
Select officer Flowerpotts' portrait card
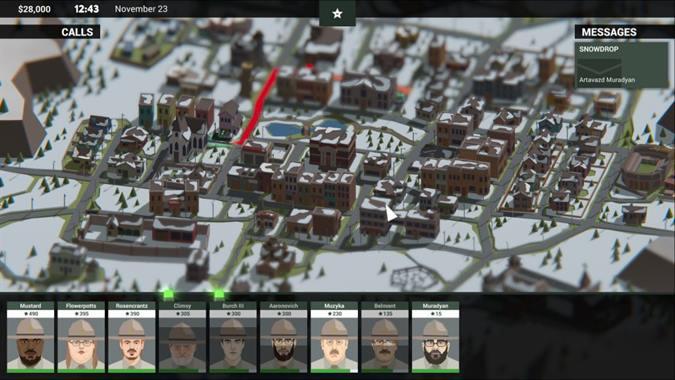tap(81, 337)
